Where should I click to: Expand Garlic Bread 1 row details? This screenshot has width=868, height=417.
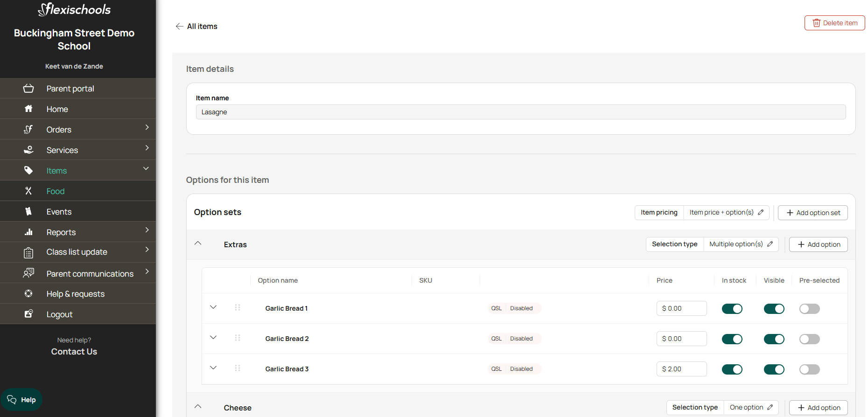click(x=213, y=307)
